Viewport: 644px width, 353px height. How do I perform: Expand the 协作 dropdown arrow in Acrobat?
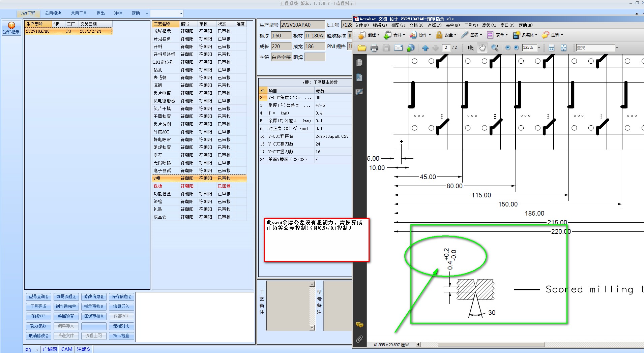point(430,35)
